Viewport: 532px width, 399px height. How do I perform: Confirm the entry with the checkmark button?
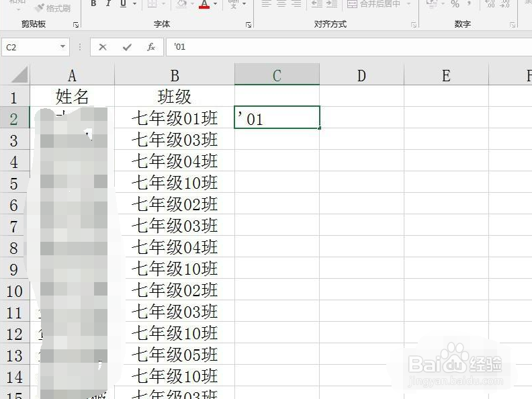click(x=127, y=47)
